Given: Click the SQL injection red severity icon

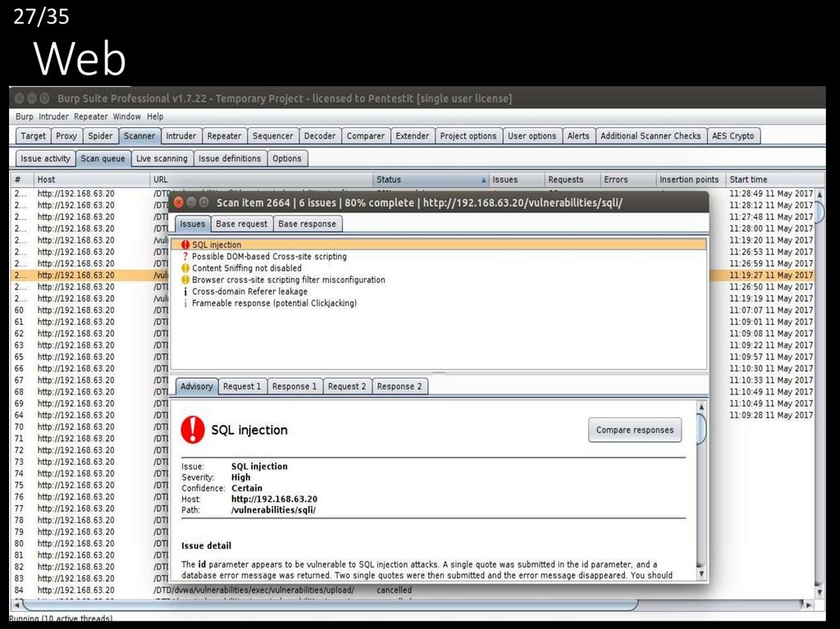Looking at the screenshot, I should (x=185, y=244).
